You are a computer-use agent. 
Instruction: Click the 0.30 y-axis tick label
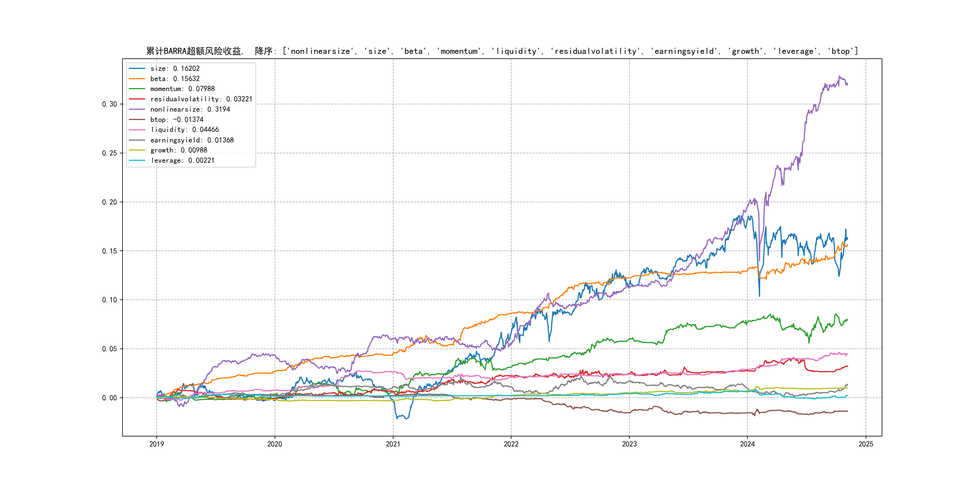point(109,104)
